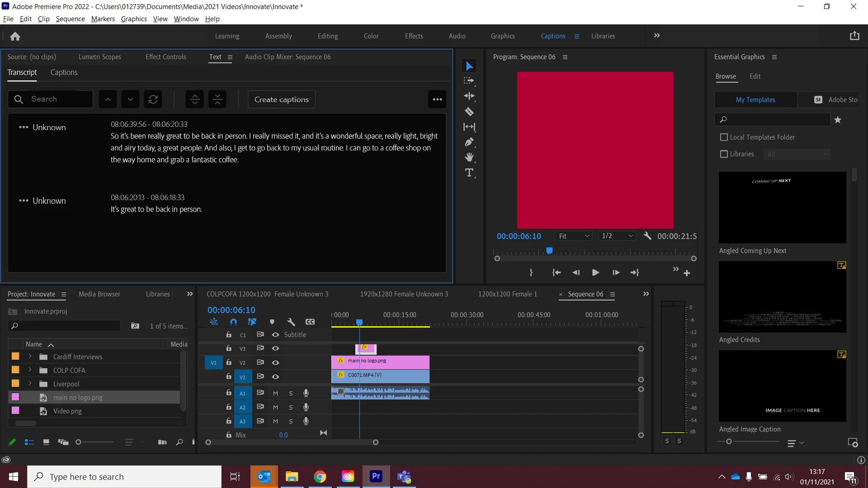Viewport: 868px width, 488px height.
Task: Hide the V2 track output eye
Action: coord(275,362)
